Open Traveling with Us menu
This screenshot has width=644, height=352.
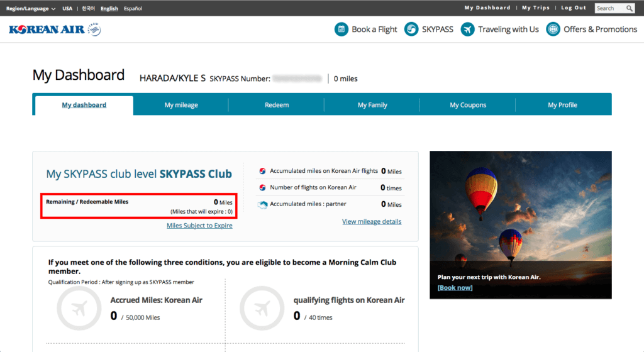click(x=508, y=29)
